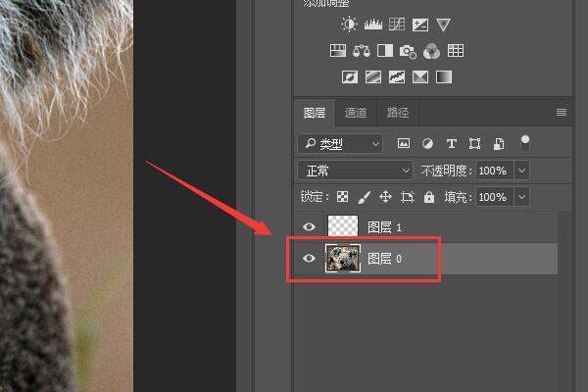The width and height of the screenshot is (588, 392).
Task: Open the Layers panel options menu
Action: [x=562, y=113]
